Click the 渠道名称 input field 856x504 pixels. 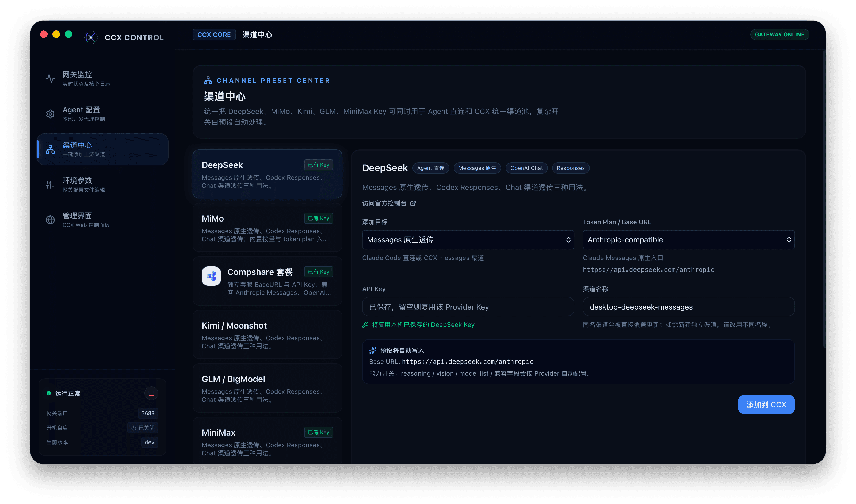pyautogui.click(x=689, y=307)
